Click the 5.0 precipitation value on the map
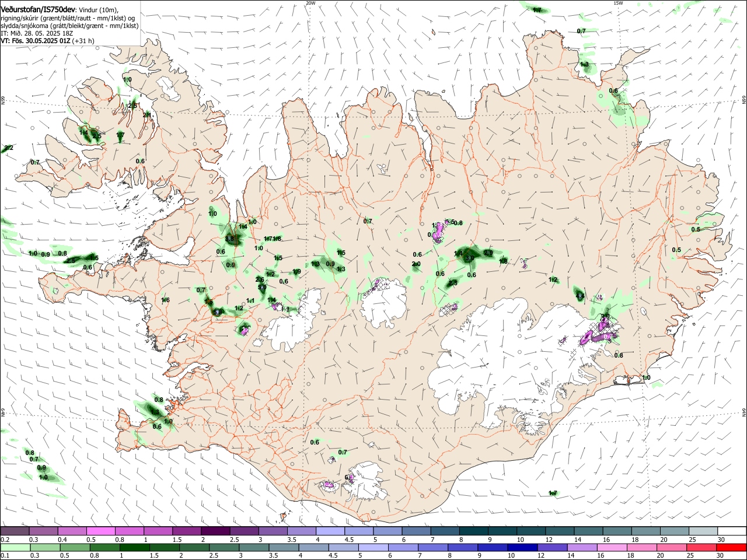This screenshot has width=747, height=560. coord(262,288)
